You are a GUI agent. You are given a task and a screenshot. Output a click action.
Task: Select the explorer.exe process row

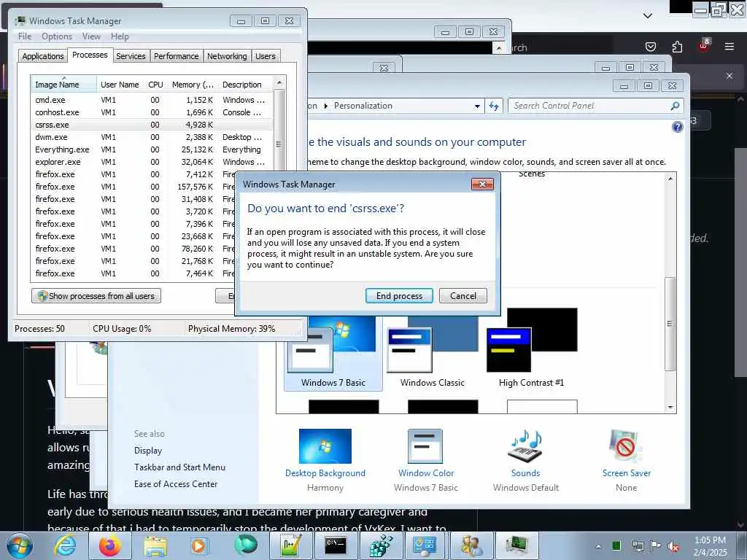tap(152, 162)
